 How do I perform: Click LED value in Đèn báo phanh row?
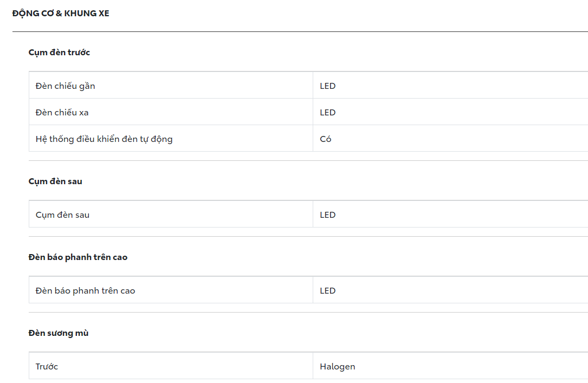click(328, 291)
